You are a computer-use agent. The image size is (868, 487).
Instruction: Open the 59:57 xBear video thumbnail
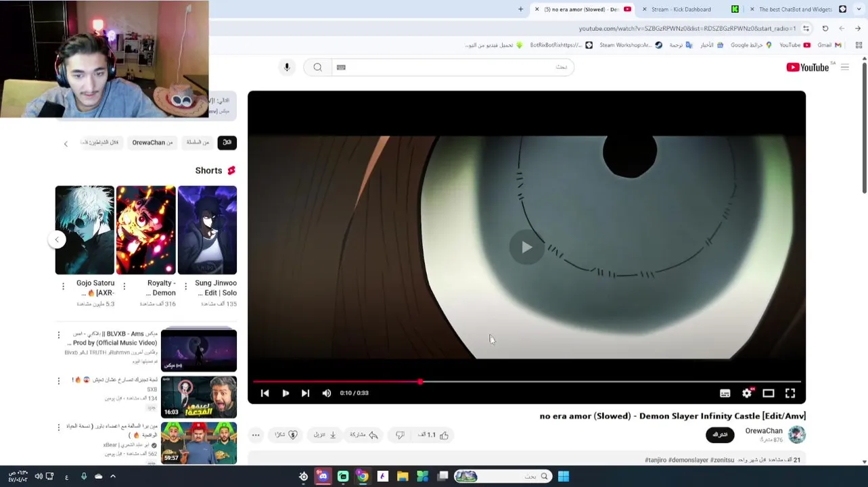tap(199, 443)
